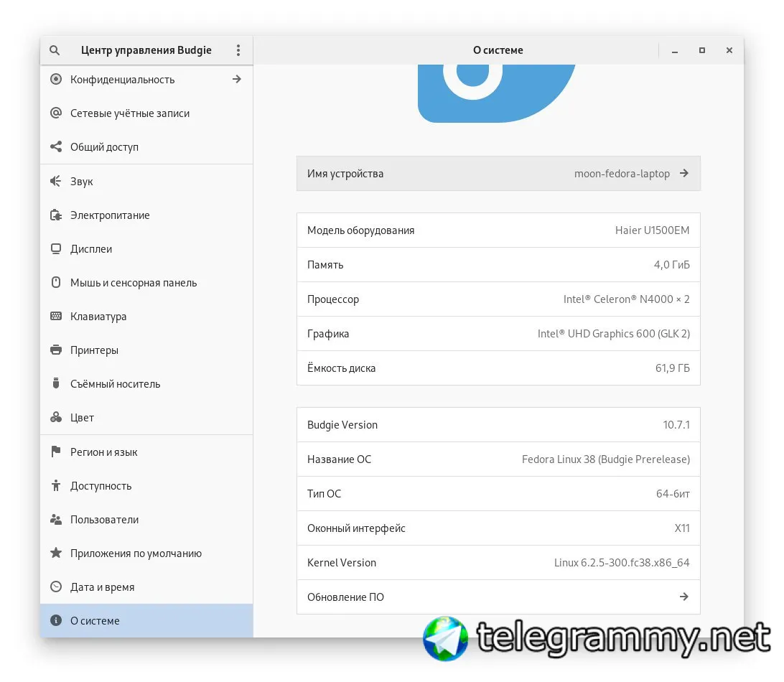
Task: Click the Цвет color icon
Action: point(56,417)
